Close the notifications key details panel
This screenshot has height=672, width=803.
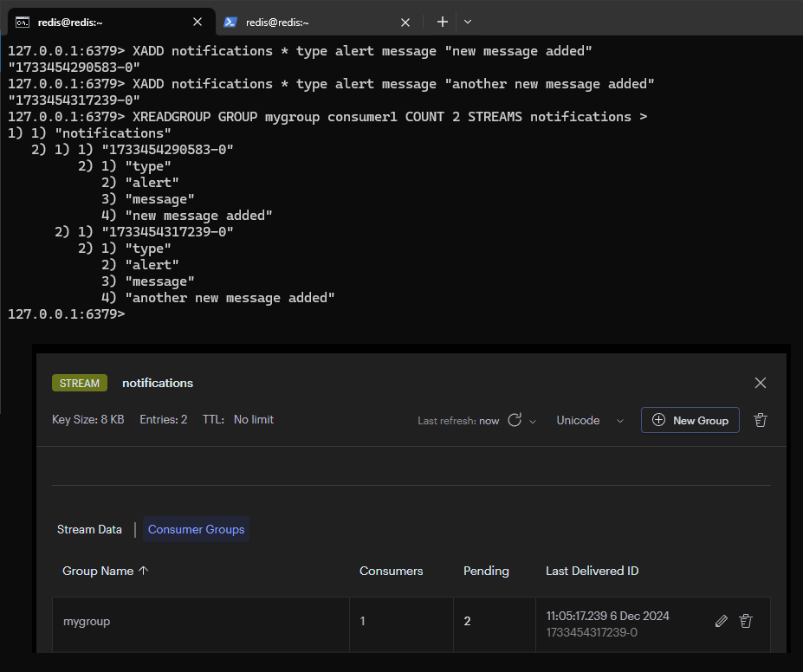tap(761, 383)
